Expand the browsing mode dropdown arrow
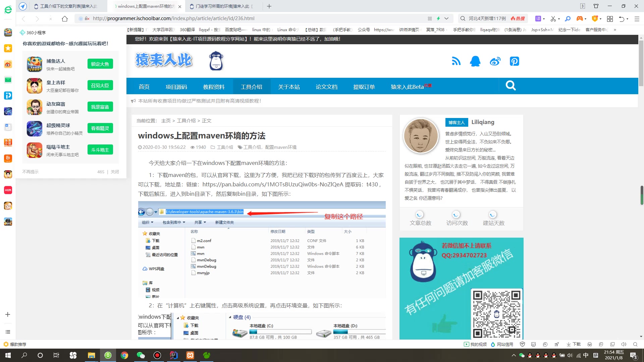This screenshot has height=362, width=644. 446,19
